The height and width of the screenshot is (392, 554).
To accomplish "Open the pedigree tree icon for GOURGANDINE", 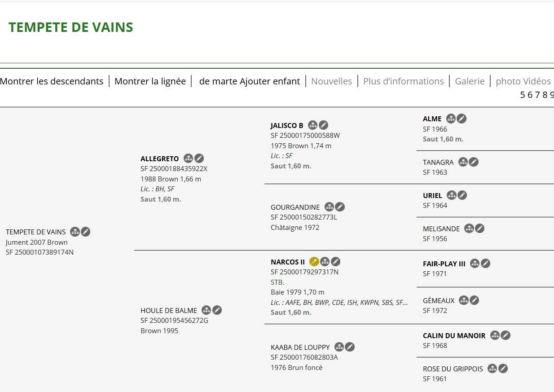I will [x=330, y=207].
